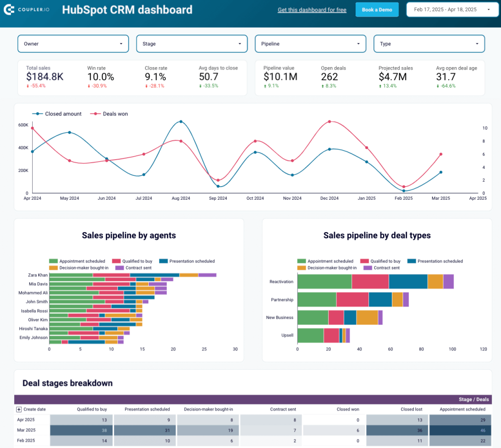Click the Coupler.io logo
Screen dimensions: 501x448
[x=26, y=10]
